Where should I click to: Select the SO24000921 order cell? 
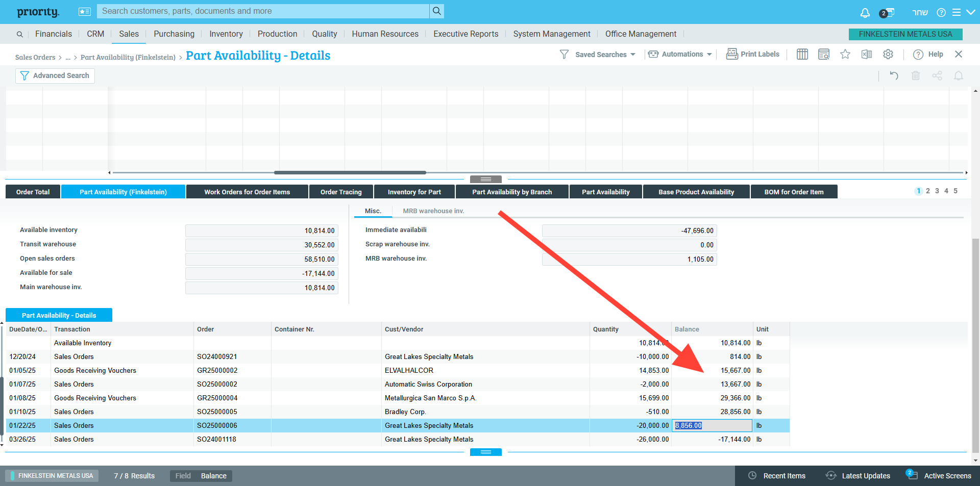click(x=232, y=356)
